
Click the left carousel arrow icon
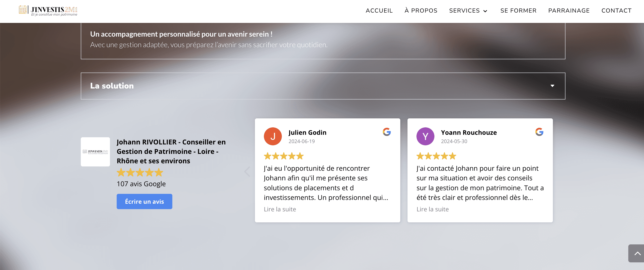click(x=247, y=170)
